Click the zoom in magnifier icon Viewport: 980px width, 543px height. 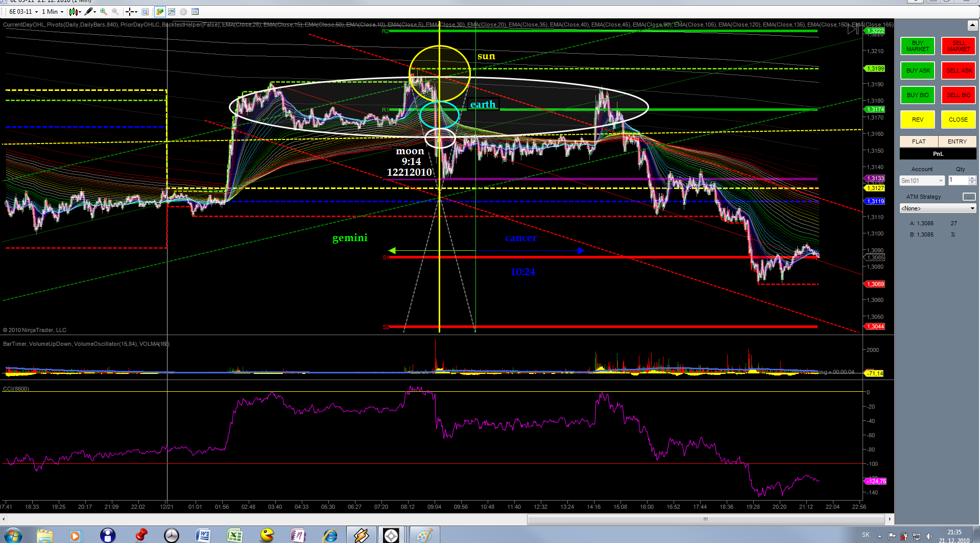pos(104,12)
